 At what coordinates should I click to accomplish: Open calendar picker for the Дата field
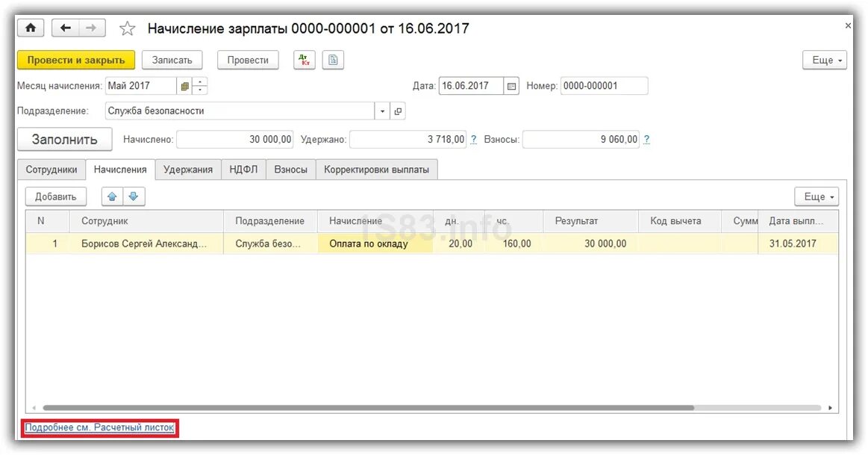[511, 85]
